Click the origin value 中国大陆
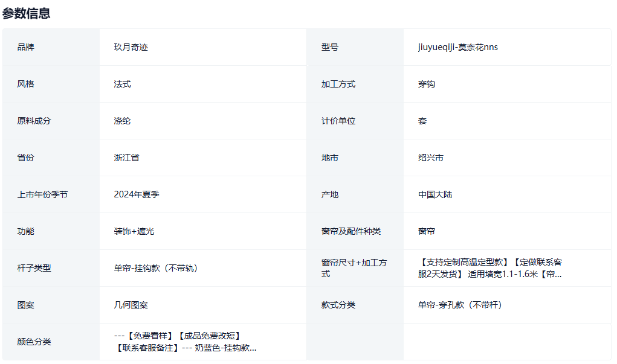The image size is (617, 364). (434, 194)
